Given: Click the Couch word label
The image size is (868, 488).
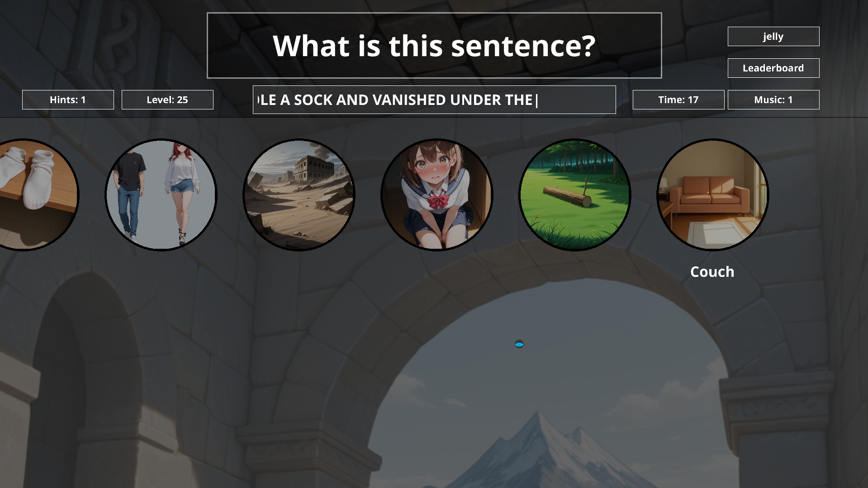Looking at the screenshot, I should (x=712, y=271).
